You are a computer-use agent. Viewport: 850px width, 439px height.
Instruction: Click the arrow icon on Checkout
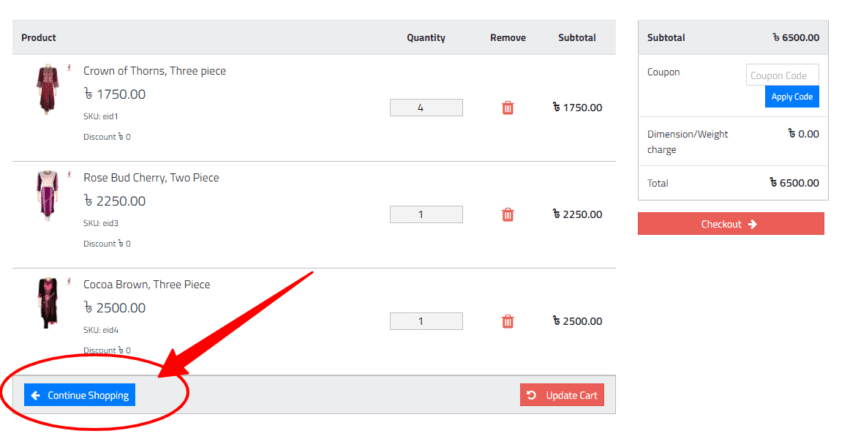pyautogui.click(x=752, y=224)
